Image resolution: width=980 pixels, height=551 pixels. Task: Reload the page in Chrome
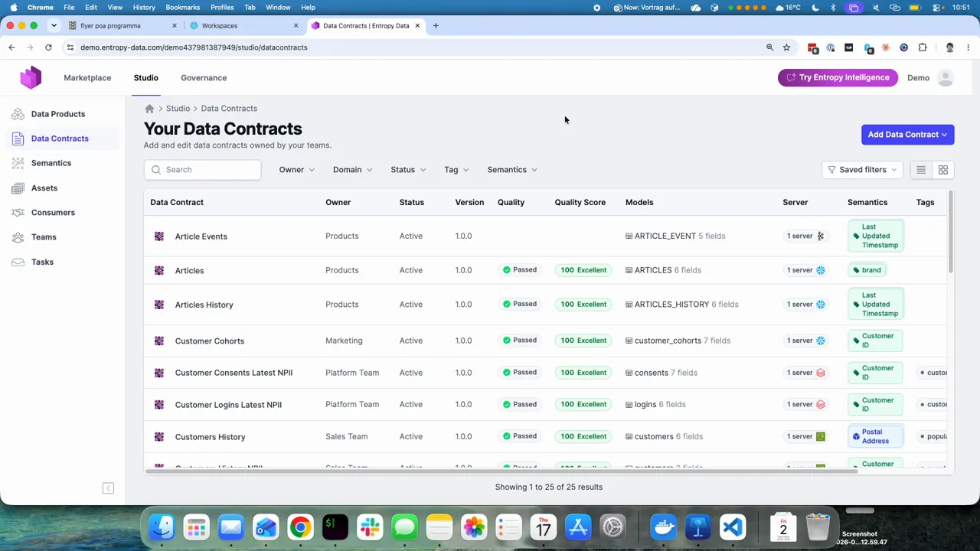tap(48, 47)
